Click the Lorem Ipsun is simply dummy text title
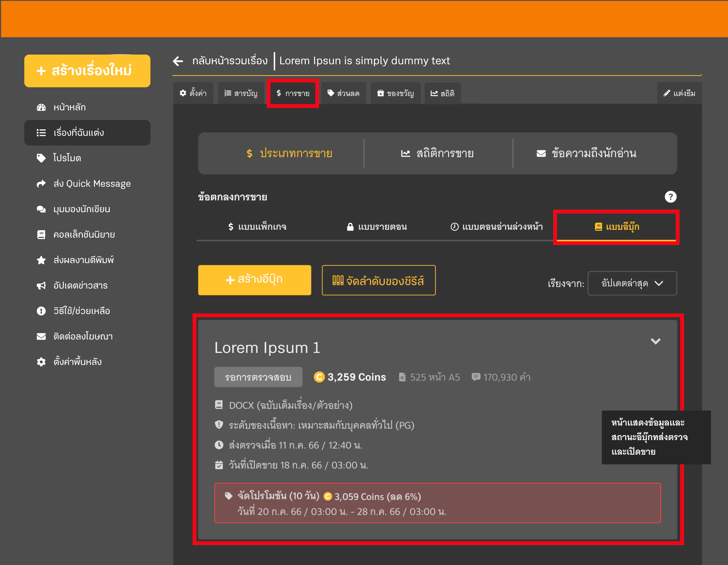The width and height of the screenshot is (728, 565). pos(364,61)
